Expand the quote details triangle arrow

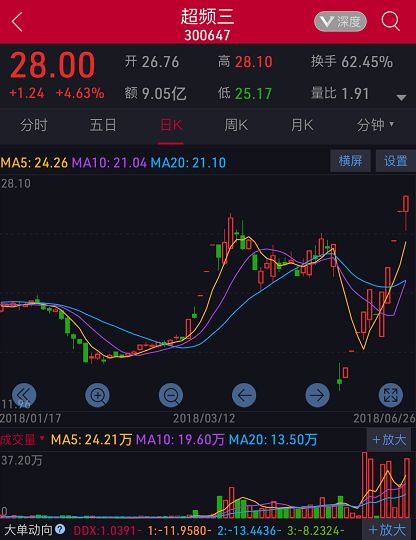click(x=401, y=98)
